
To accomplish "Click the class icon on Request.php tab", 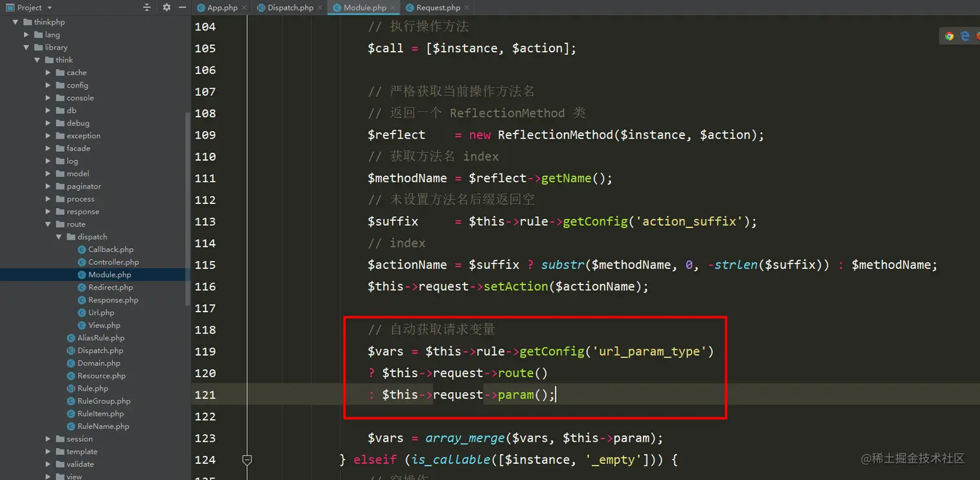I will tap(410, 8).
